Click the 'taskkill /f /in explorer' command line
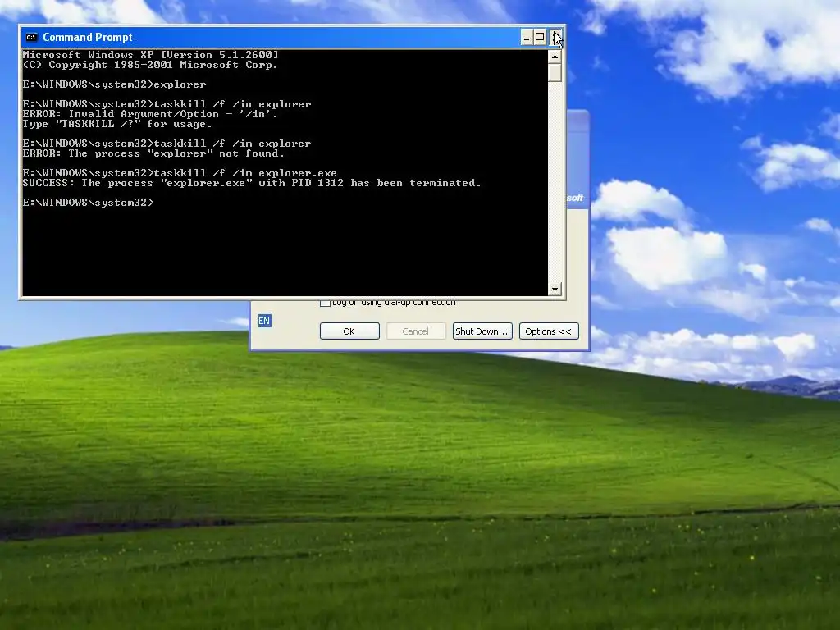840x630 pixels. coord(167,104)
